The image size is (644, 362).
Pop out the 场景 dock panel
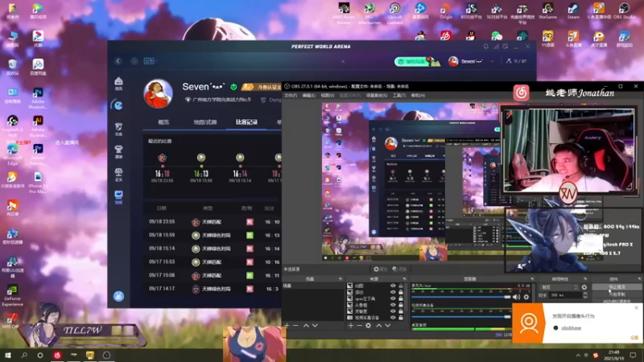click(x=340, y=279)
